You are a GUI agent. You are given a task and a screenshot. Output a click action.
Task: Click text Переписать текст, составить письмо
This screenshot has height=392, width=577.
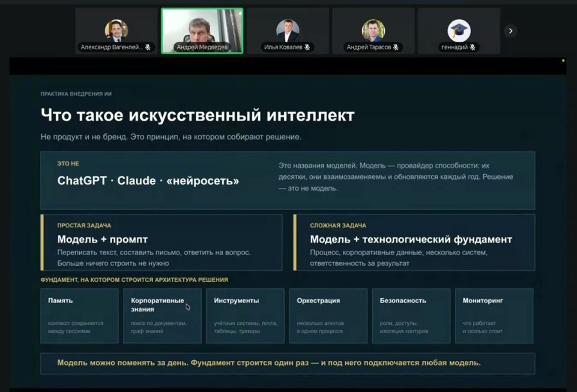(154, 258)
